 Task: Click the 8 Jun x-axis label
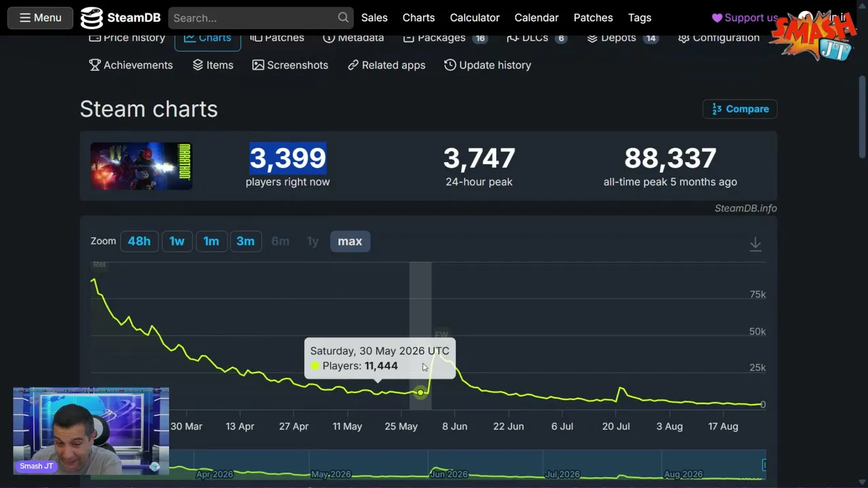click(x=455, y=426)
